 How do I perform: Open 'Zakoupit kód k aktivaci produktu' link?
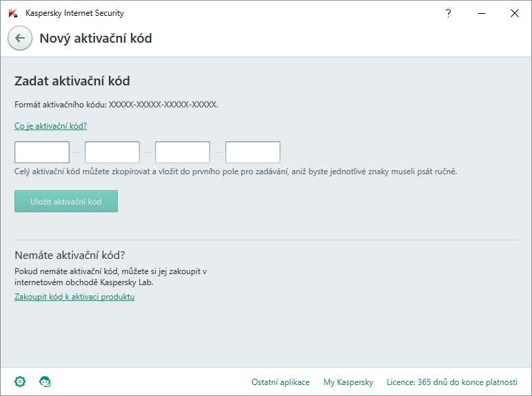pyautogui.click(x=74, y=297)
